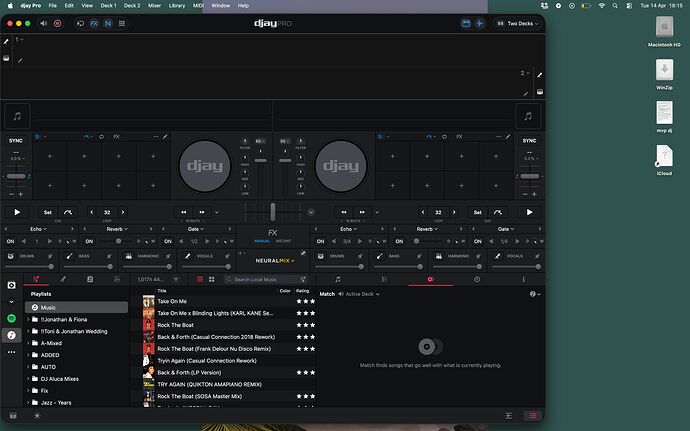690x431 pixels.
Task: Open the Active Deck dropdown in Match
Action: 359,294
